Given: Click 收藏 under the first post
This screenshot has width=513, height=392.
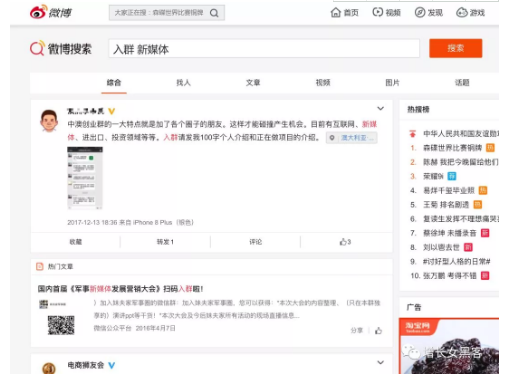Looking at the screenshot, I should click(x=76, y=242).
